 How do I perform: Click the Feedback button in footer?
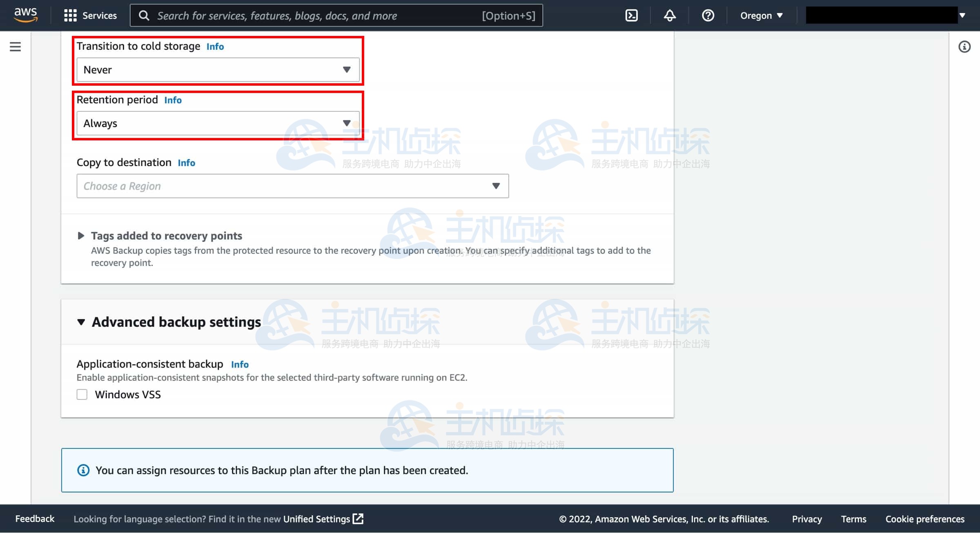click(x=35, y=519)
